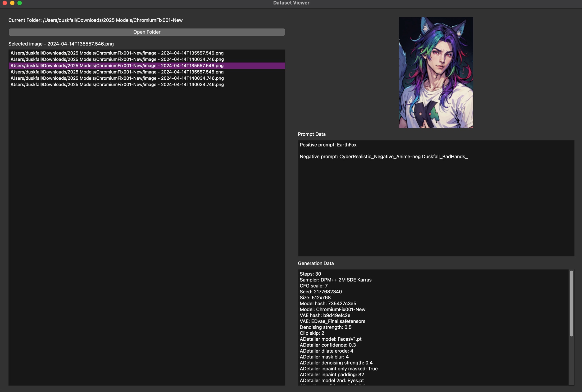Screen dimensions: 582x392
Task: Click the ADetailer confidence: 0.3 line
Action: coord(328,345)
